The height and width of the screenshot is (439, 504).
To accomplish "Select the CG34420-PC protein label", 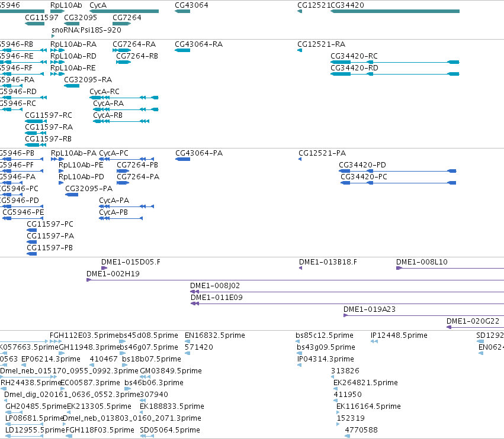I will pos(364,177).
